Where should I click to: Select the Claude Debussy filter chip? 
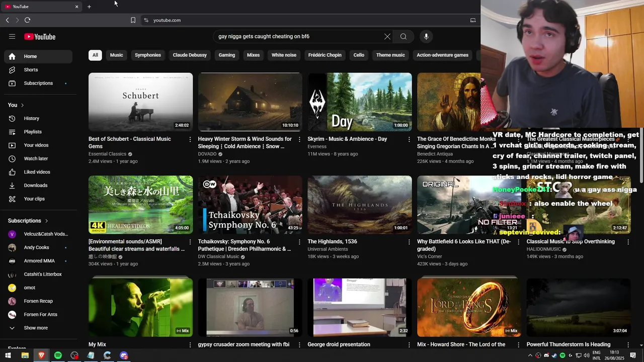coord(190,55)
